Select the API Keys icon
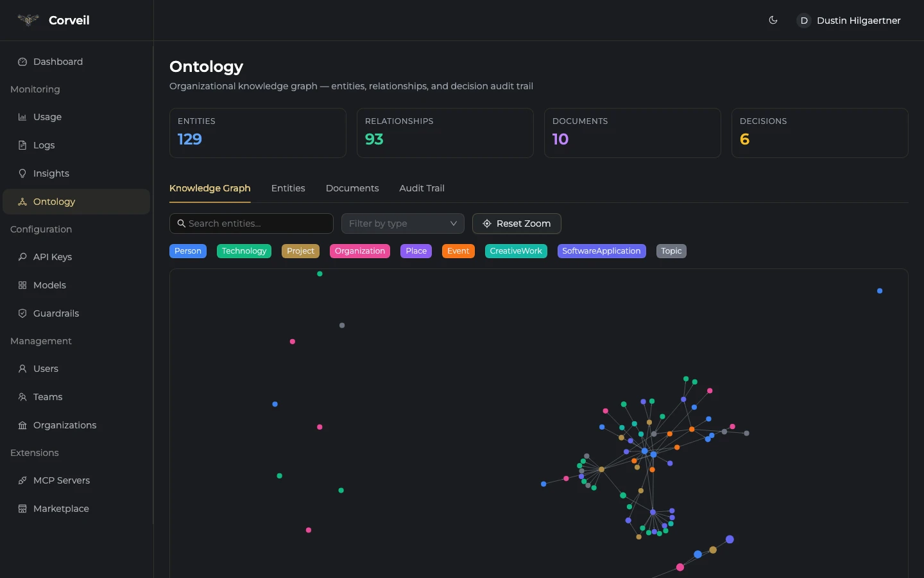 (22, 257)
